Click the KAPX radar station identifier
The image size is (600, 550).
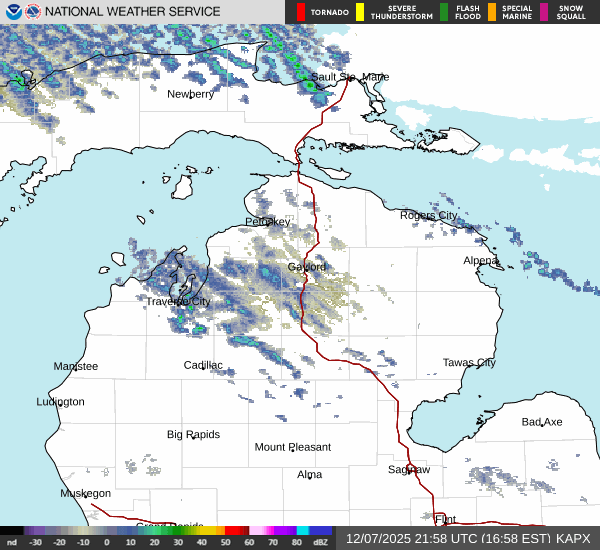(x=573, y=538)
